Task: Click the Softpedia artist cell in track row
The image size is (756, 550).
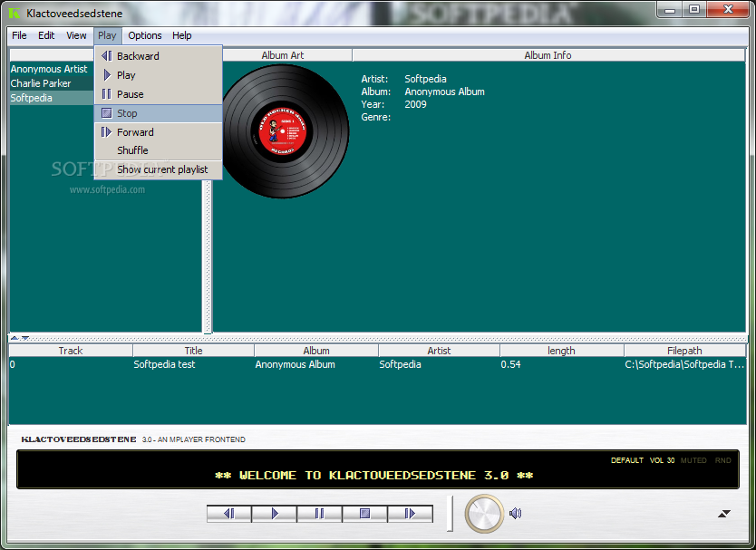Action: point(400,364)
